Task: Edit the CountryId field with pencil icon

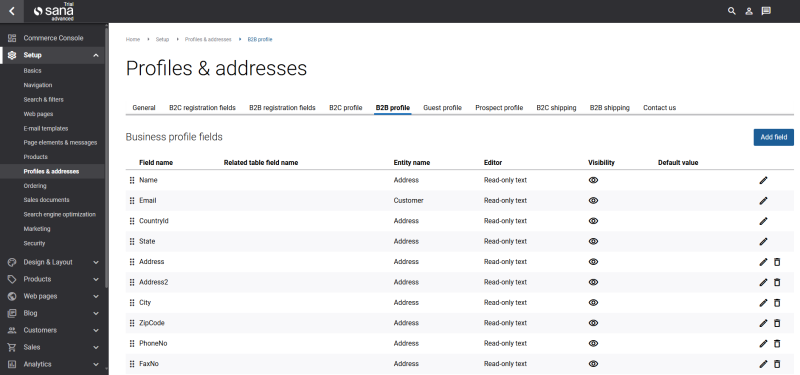Action: click(763, 221)
